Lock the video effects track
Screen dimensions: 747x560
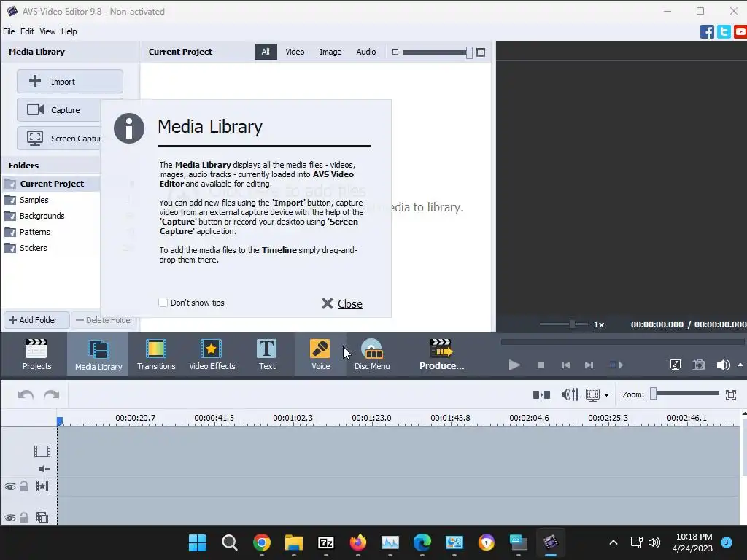point(24,486)
